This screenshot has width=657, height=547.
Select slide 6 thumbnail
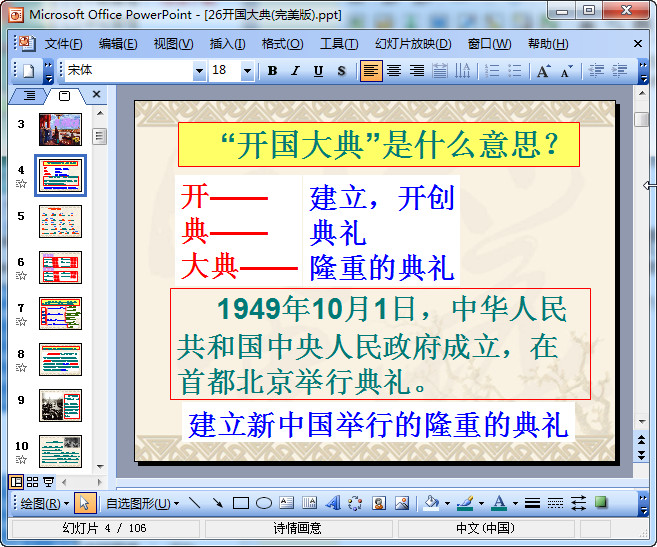[x=60, y=267]
